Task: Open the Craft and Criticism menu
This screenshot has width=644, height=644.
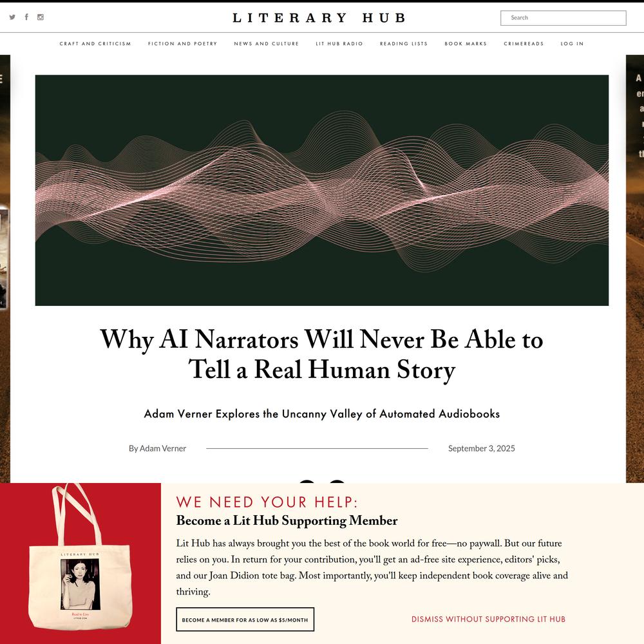Action: [x=95, y=44]
